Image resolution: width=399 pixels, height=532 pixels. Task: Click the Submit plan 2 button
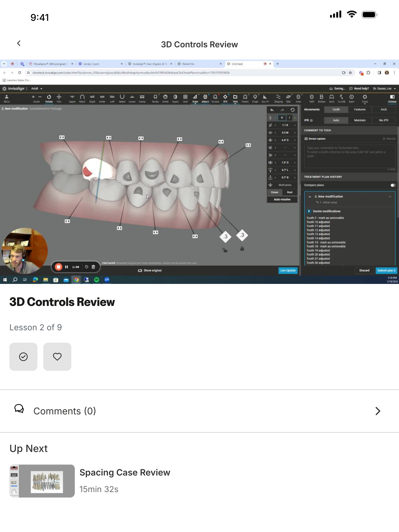pyautogui.click(x=386, y=270)
